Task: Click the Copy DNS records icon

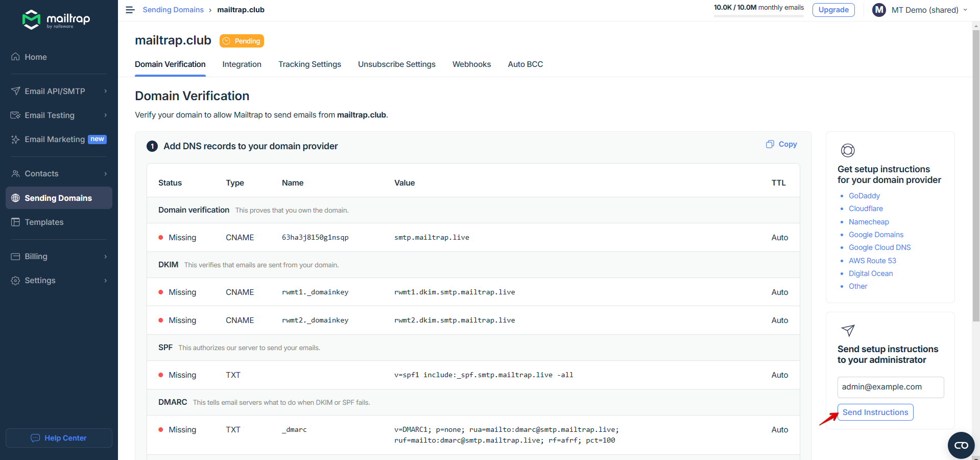Action: click(770, 145)
